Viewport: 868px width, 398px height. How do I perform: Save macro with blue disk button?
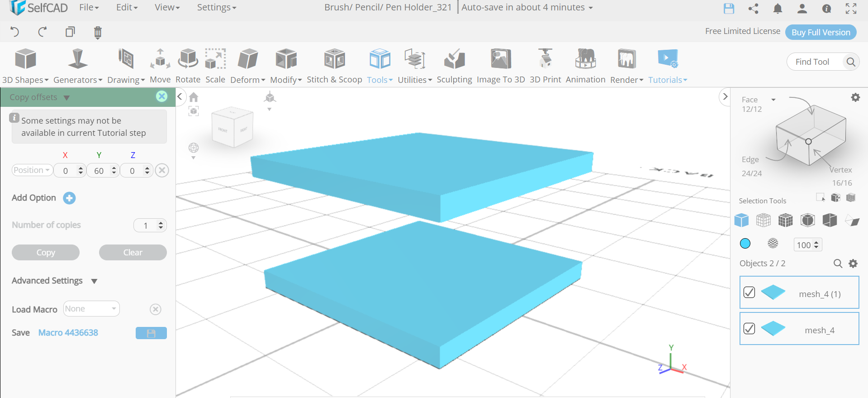point(151,333)
